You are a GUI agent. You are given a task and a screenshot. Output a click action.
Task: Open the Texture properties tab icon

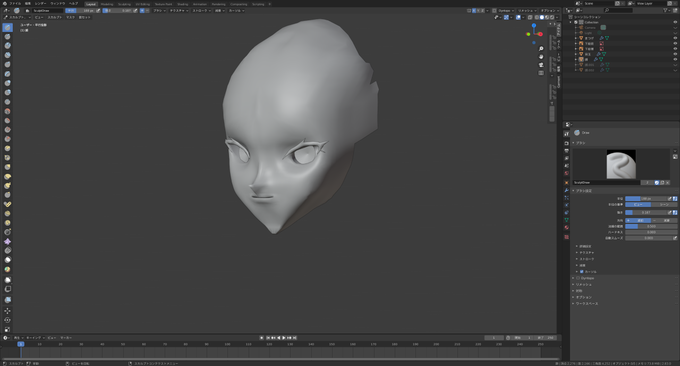[566, 237]
